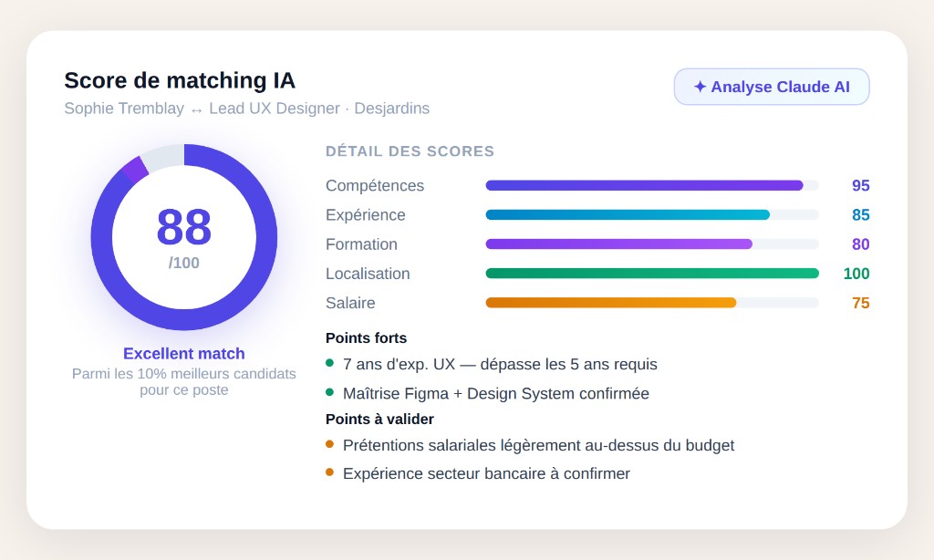
Task: Select the Desjardins label in the subtitle
Action: click(x=394, y=109)
